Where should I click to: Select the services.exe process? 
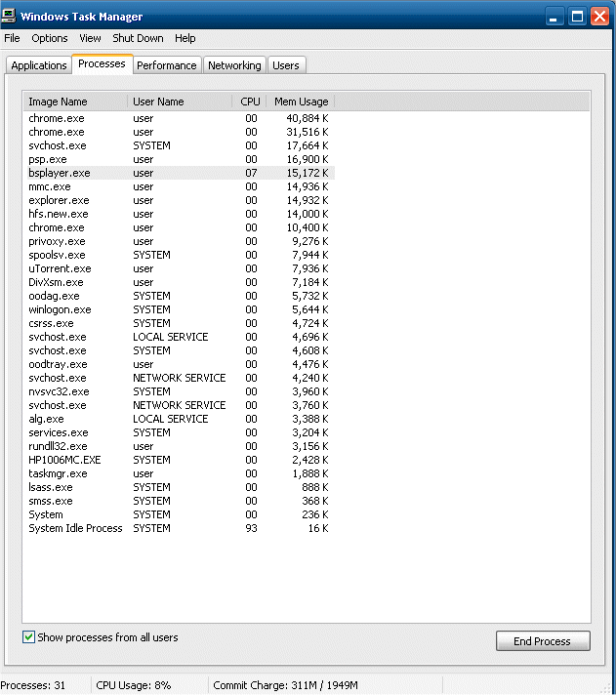(179, 432)
